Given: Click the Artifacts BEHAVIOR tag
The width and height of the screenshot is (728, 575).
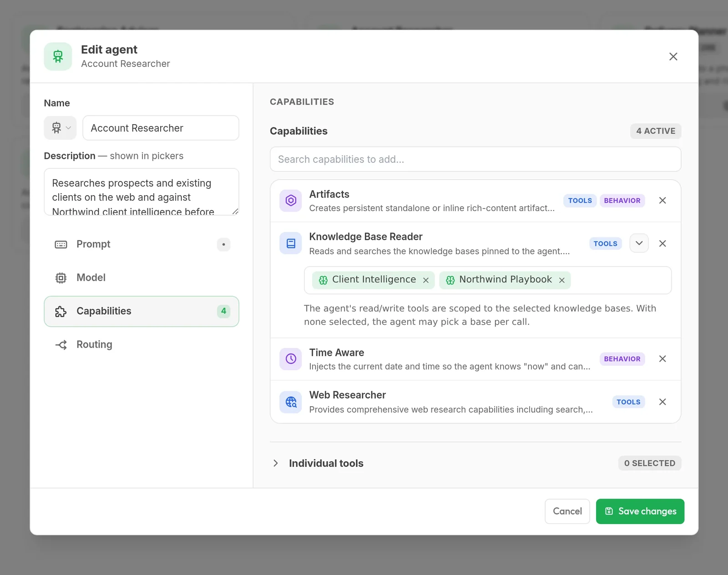Looking at the screenshot, I should 622,201.
